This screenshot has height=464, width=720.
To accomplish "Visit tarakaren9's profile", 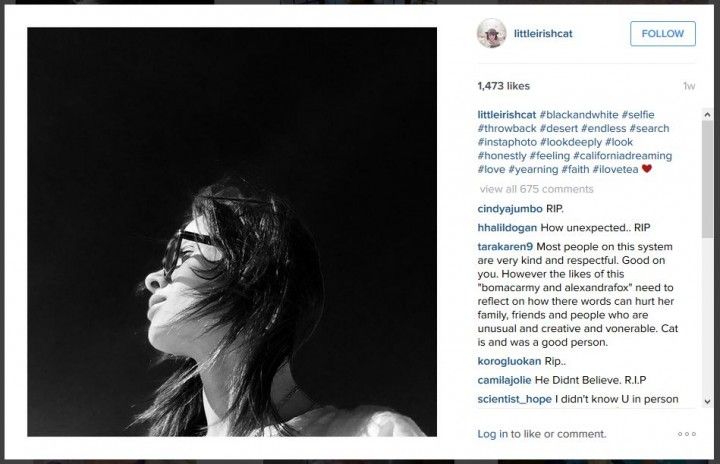I will click(x=505, y=247).
